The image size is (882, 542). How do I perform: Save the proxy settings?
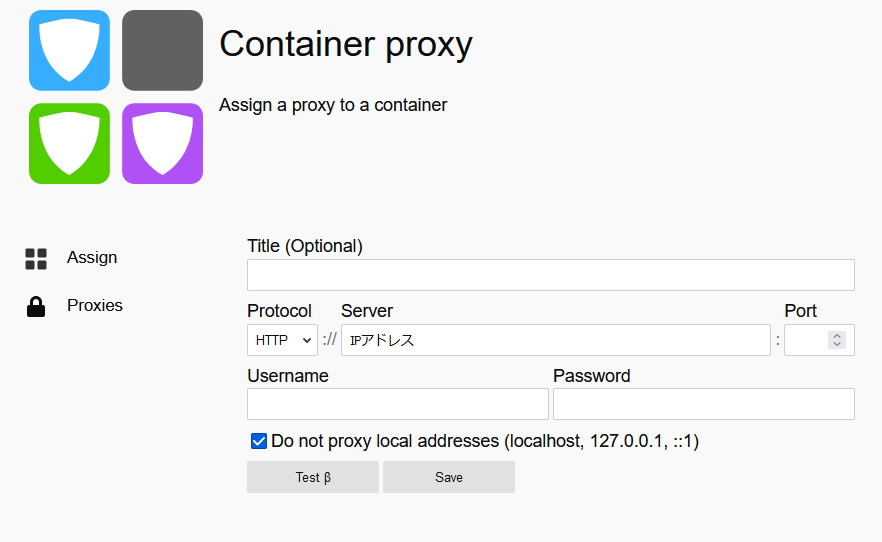449,477
